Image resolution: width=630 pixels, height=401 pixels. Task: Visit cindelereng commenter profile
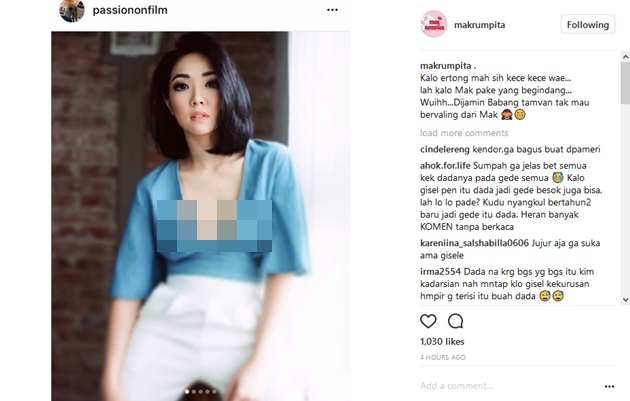coord(444,149)
